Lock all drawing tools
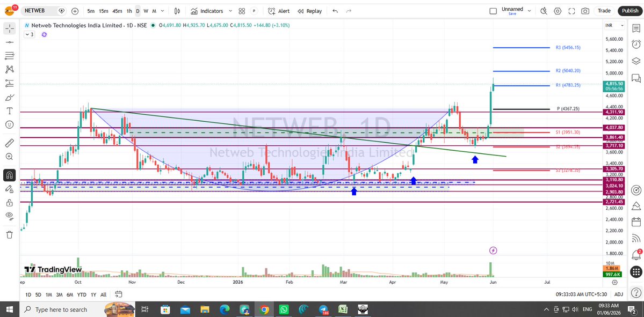The height and width of the screenshot is (317, 644). (x=10, y=202)
